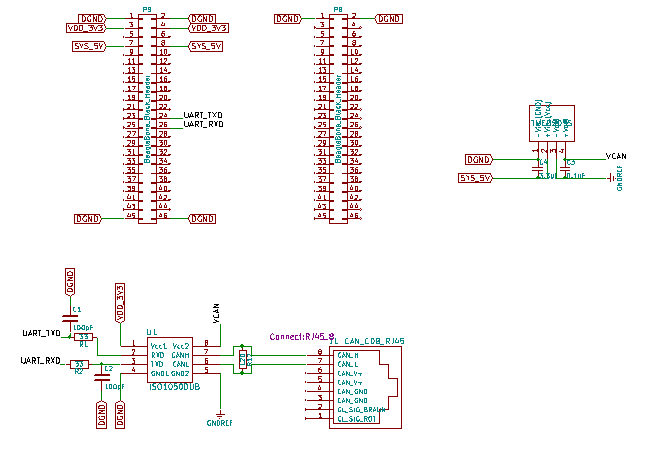Click the GNDREF symbol right of C3

tap(615, 179)
